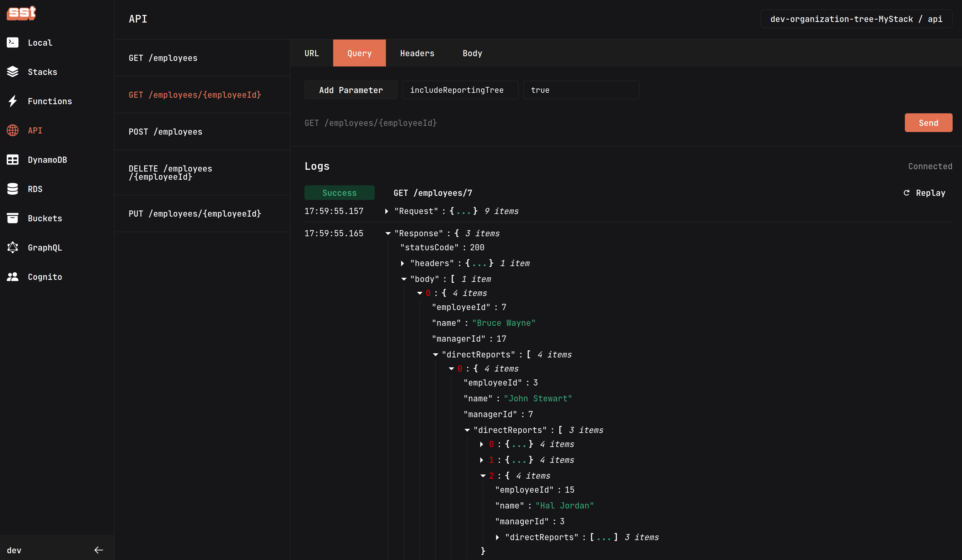Open DynamoDB table icon in sidebar
962x560 pixels.
tap(13, 160)
